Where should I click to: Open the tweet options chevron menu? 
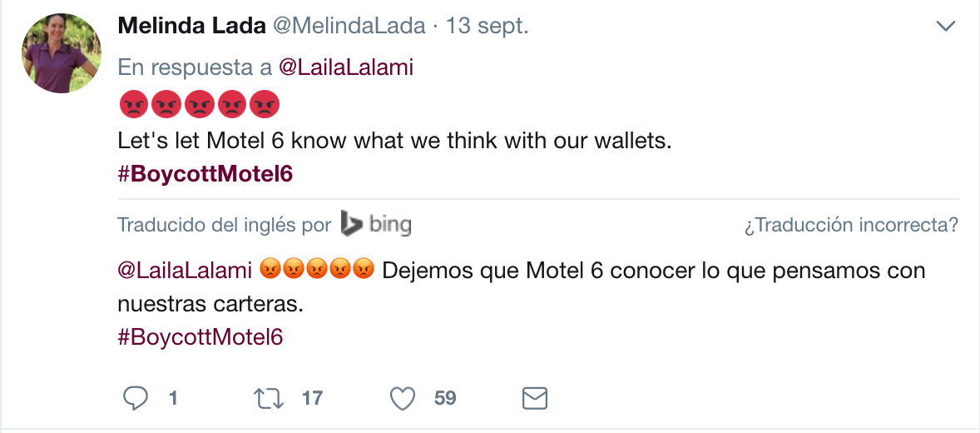(946, 27)
